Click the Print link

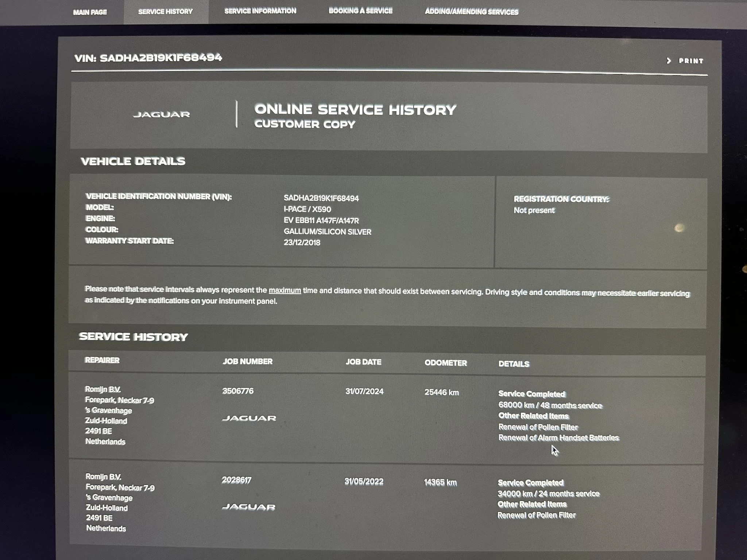[x=691, y=61]
